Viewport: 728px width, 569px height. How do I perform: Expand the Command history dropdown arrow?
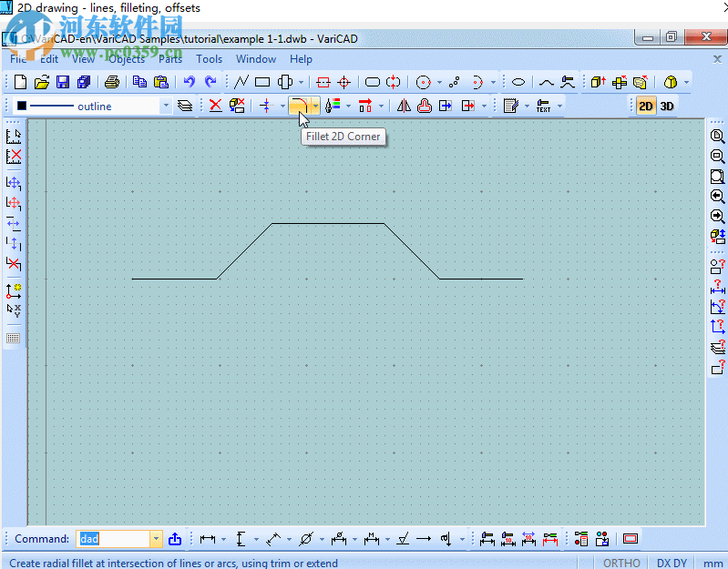pos(156,539)
